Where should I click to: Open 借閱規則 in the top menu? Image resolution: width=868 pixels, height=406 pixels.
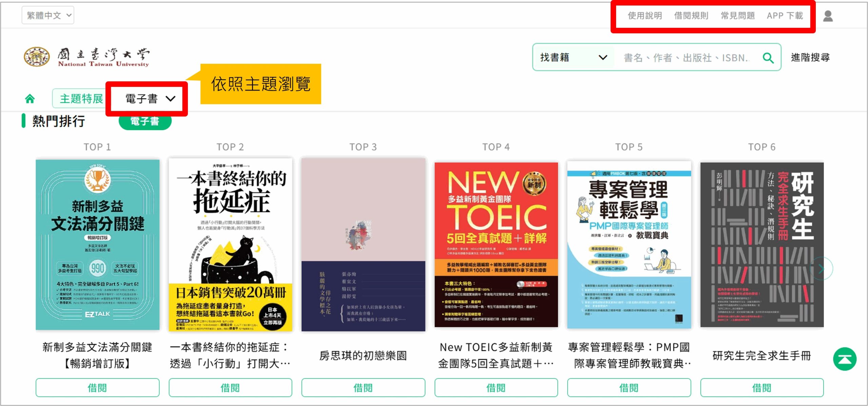(x=691, y=16)
